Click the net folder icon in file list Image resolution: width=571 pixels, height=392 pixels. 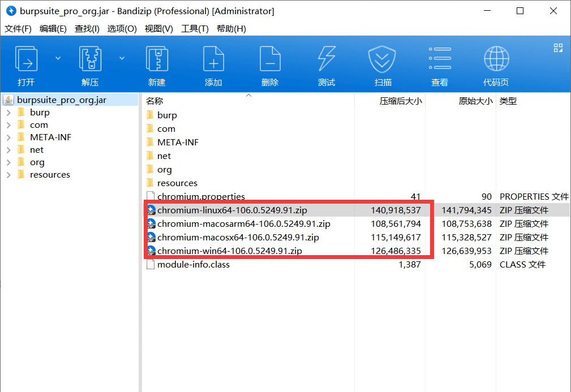[x=150, y=156]
